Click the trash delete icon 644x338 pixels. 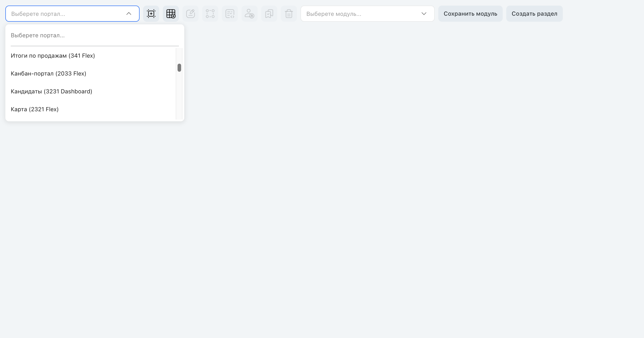point(289,13)
